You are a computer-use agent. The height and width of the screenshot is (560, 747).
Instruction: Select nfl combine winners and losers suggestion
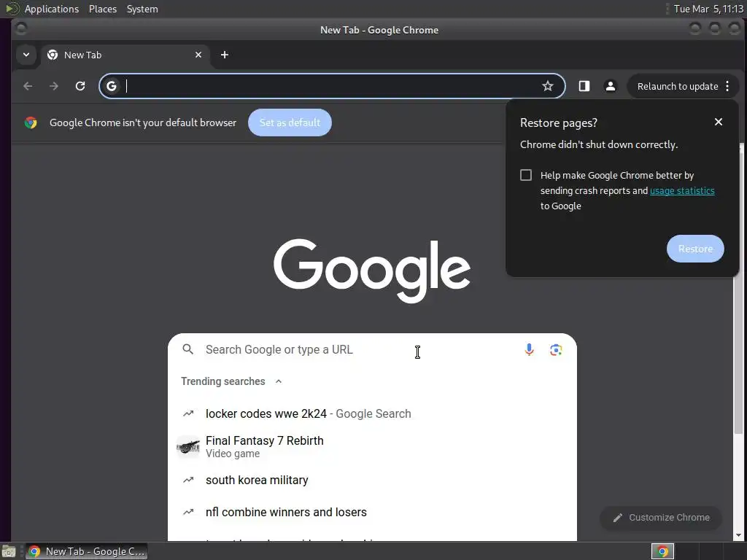pyautogui.click(x=372, y=512)
